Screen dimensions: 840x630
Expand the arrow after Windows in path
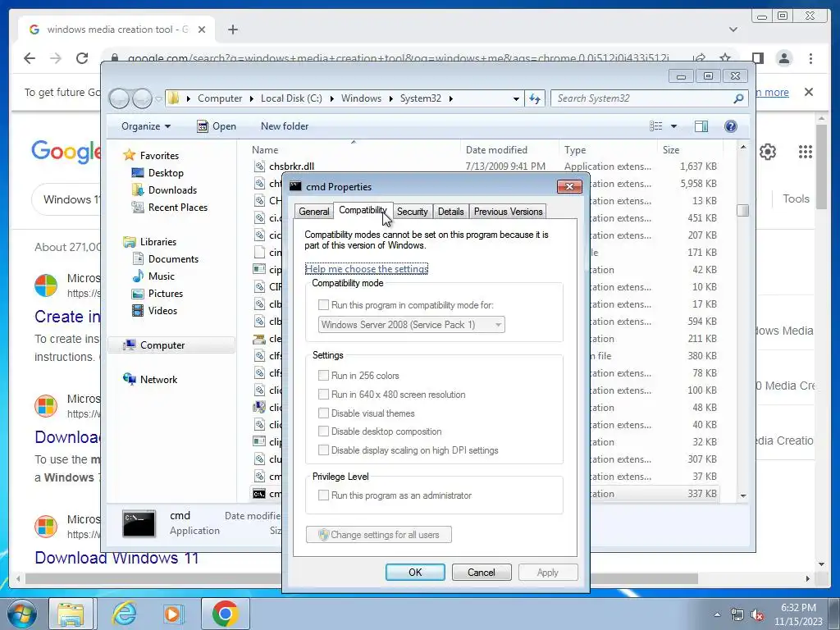[x=391, y=98]
